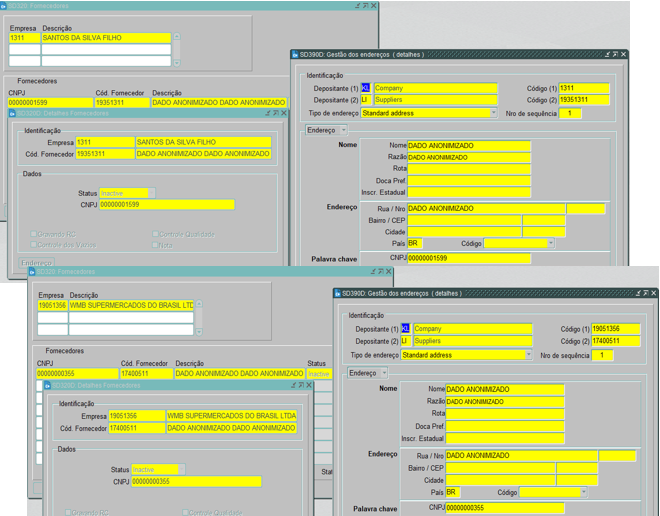Minimize SD320 Fornecedores window listing WMB SUPERMERCADOS
Image resolution: width=660 pixels, height=516 pixels.
(x=373, y=271)
